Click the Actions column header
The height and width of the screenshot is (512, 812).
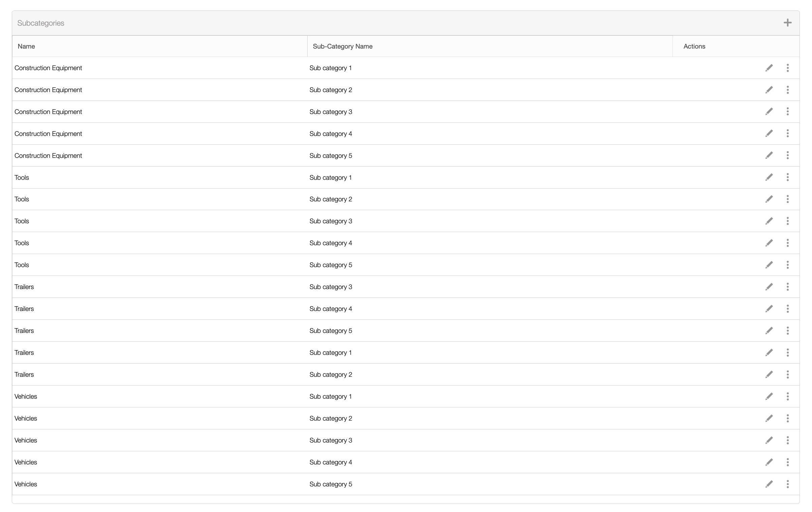pos(694,47)
